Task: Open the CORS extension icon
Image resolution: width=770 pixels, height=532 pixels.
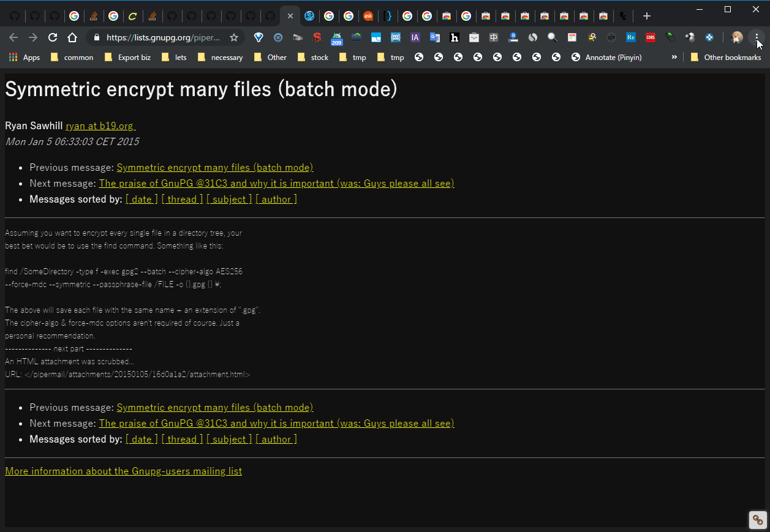Action: coord(650,37)
